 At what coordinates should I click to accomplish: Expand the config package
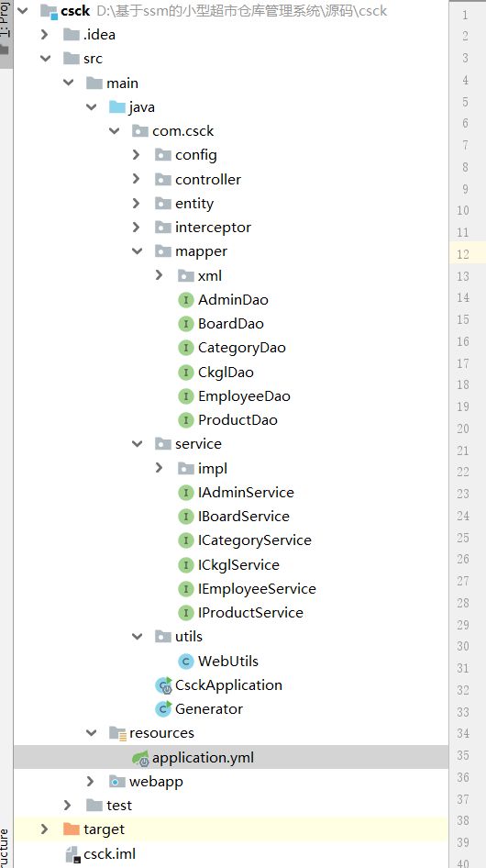click(x=136, y=155)
